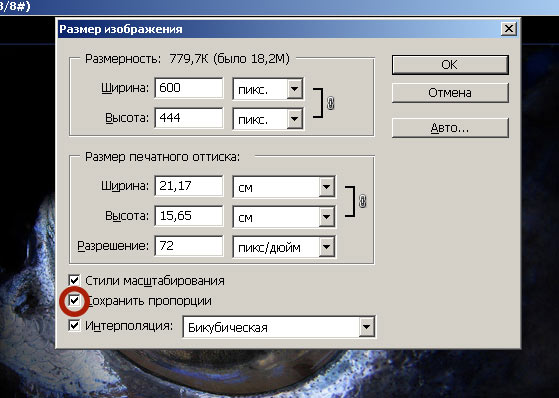Toggle the Сохранить пропорции checkbox
The image size is (559, 398).
click(75, 301)
